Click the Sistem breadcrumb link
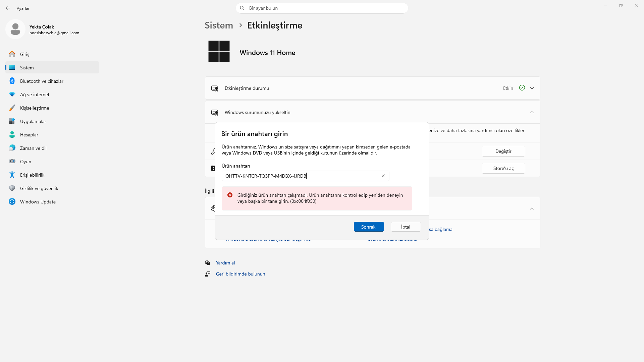The height and width of the screenshot is (362, 644). coord(219,25)
